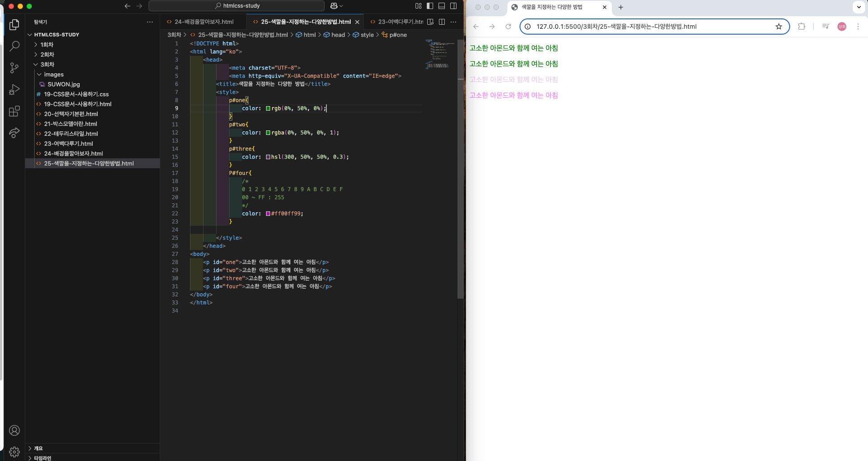Open 20-선택자기본편.html file

click(92, 114)
